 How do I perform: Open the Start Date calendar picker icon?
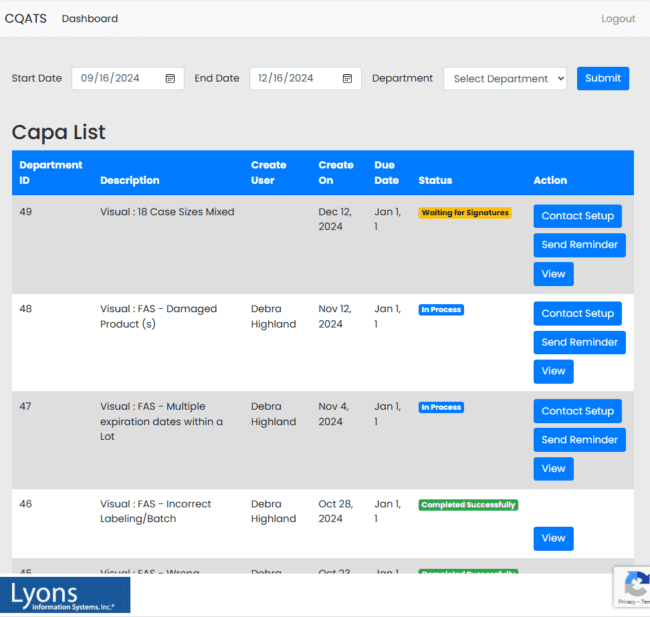[x=170, y=78]
